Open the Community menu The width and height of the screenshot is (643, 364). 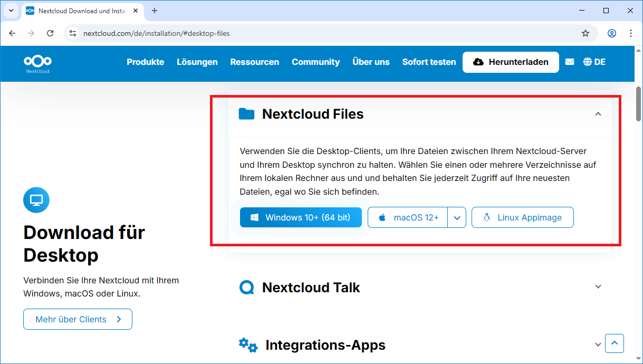tap(315, 62)
